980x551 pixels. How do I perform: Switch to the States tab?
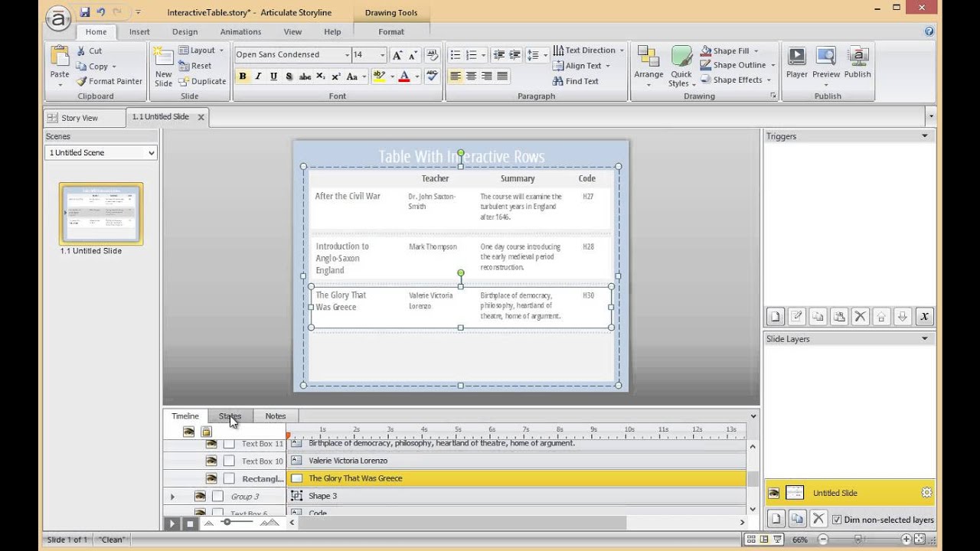click(x=230, y=416)
